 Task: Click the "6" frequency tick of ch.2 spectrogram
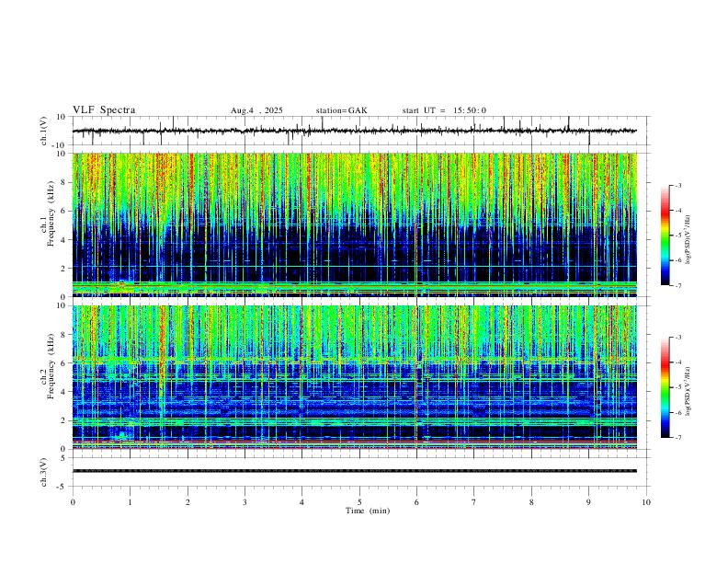click(63, 362)
